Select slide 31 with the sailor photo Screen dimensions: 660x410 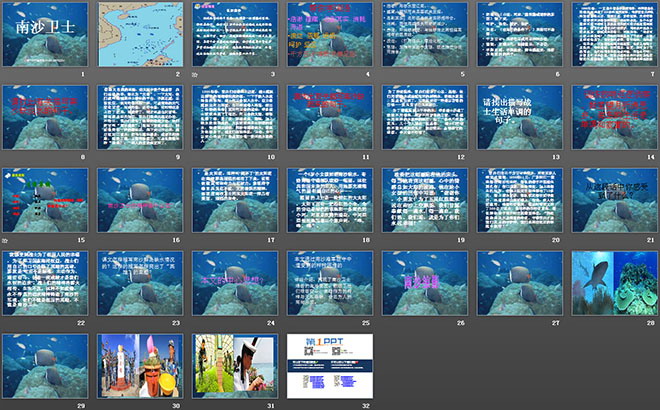tap(232, 366)
